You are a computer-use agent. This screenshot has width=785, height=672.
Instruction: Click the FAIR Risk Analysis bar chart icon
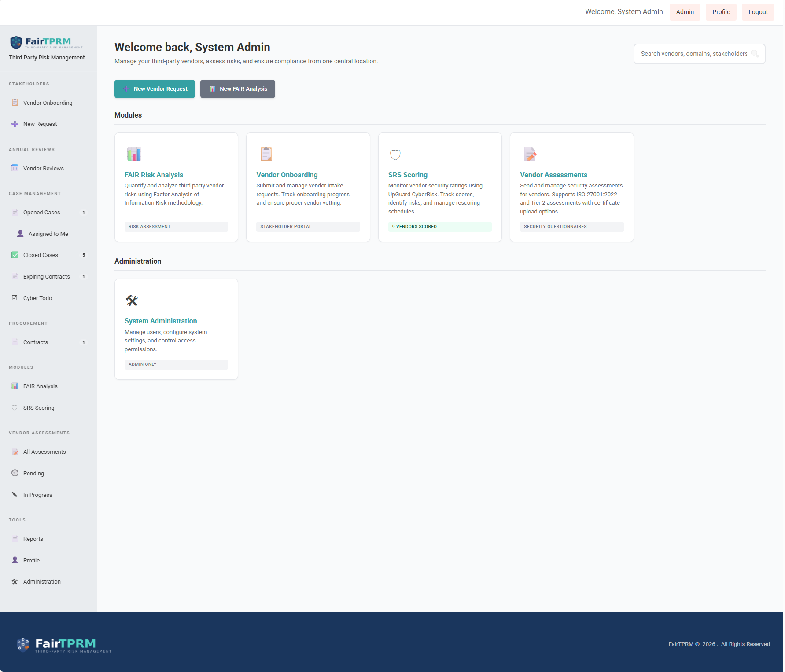(134, 154)
